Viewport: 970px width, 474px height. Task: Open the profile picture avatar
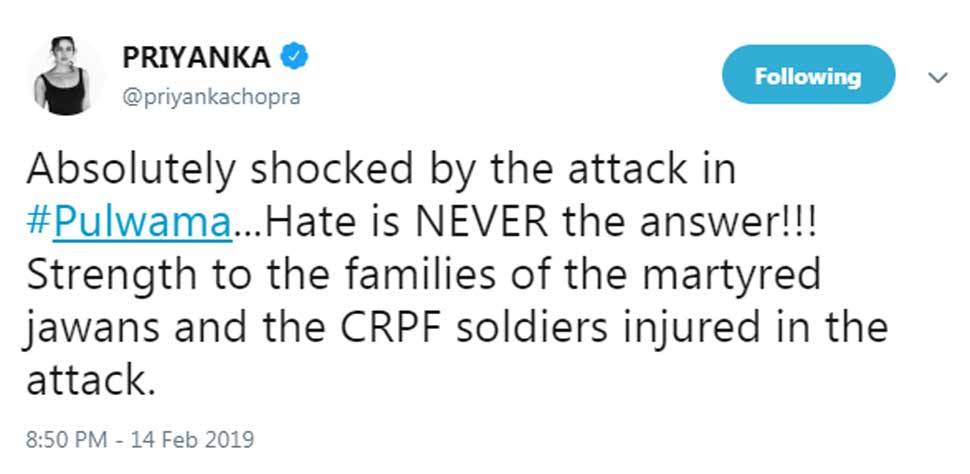coord(62,76)
